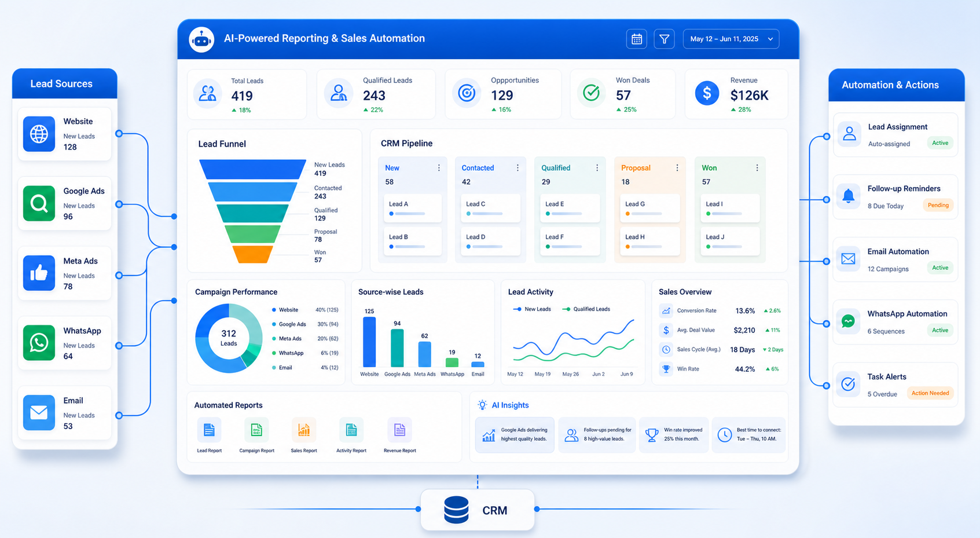The width and height of the screenshot is (980, 538).
Task: Open the Contacted column options menu
Action: coord(517,168)
